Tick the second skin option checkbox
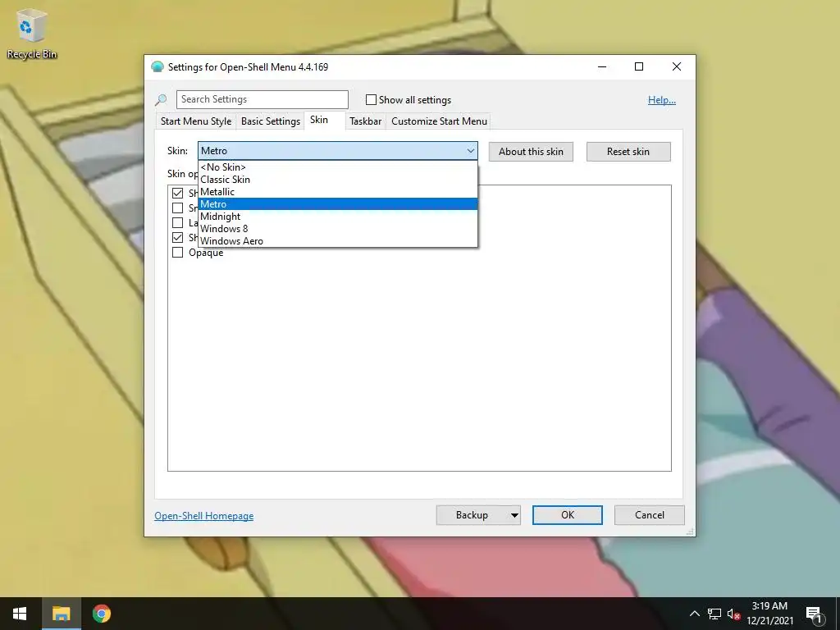 coord(177,208)
